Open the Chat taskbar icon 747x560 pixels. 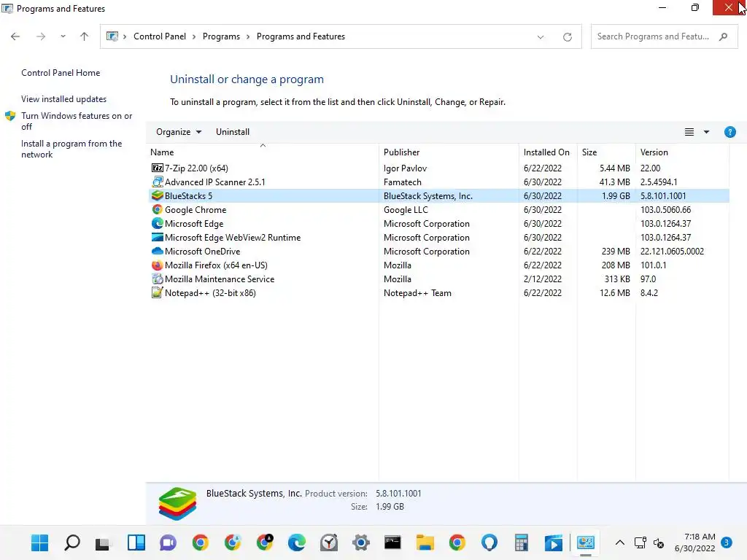169,542
